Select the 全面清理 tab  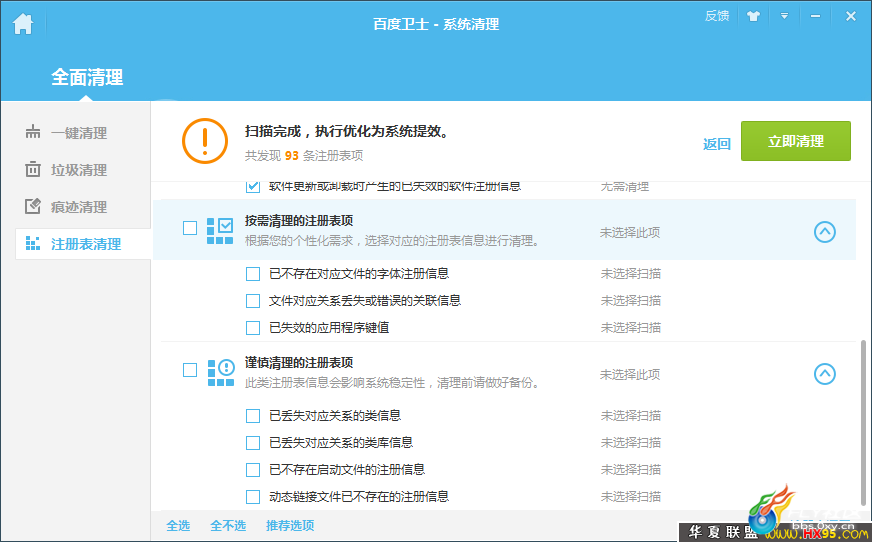tap(87, 77)
